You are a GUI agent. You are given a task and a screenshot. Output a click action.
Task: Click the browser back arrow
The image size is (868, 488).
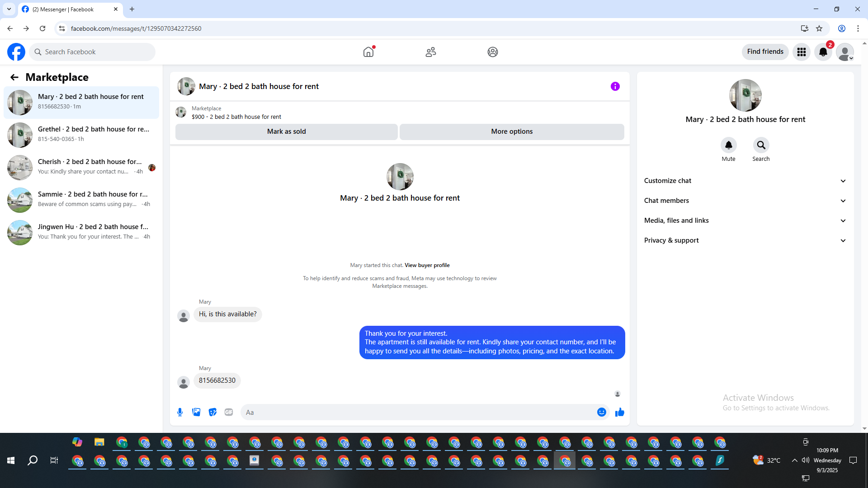pyautogui.click(x=10, y=28)
